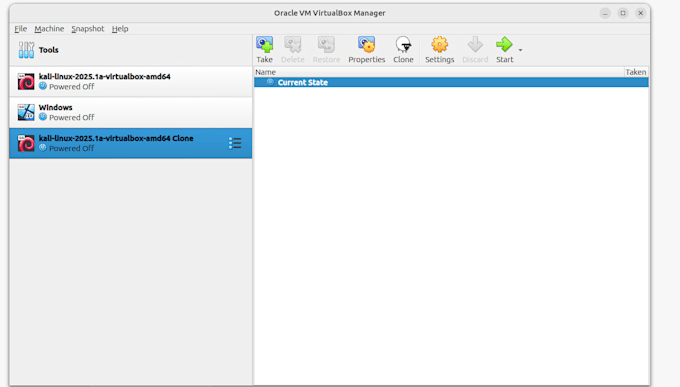The width and height of the screenshot is (680, 387).
Task: Select kali-linux-2025.1a-virtualbox-amd64 machine
Action: (131, 82)
